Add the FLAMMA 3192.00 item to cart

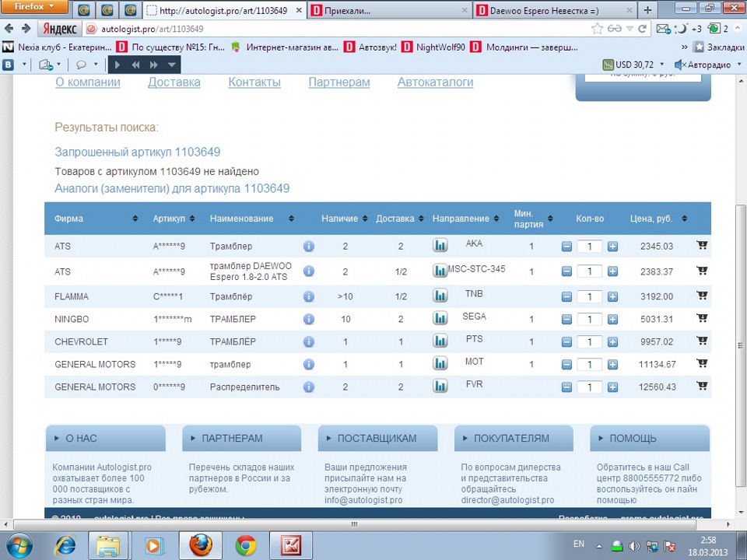click(x=702, y=296)
